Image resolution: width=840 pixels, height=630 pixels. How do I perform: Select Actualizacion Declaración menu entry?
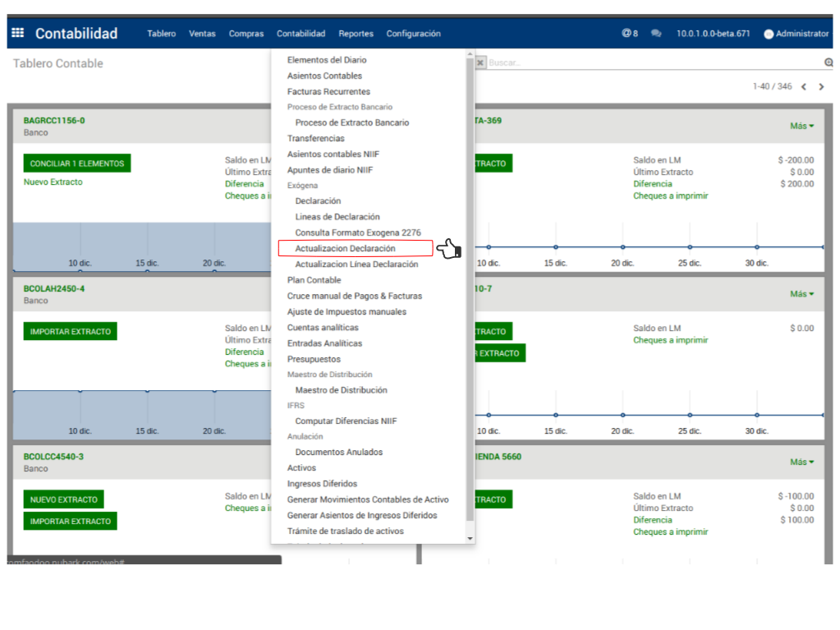pyautogui.click(x=346, y=248)
